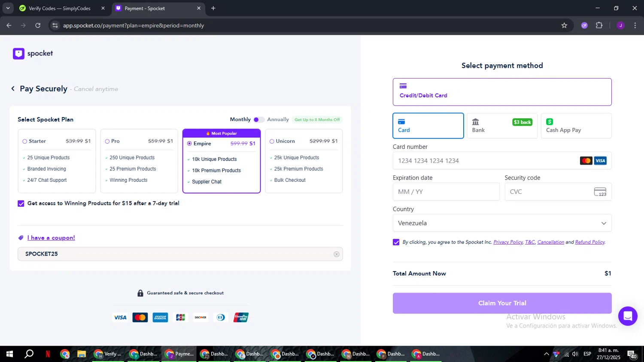This screenshot has height=362, width=644.
Task: Click the JCB footer logo
Action: pyautogui.click(x=181, y=317)
